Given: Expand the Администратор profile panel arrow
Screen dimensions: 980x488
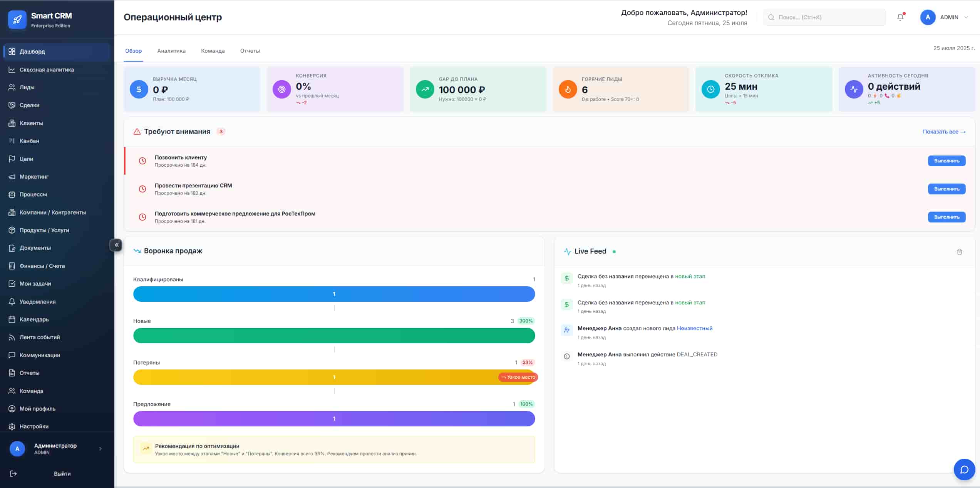Looking at the screenshot, I should pos(100,449).
